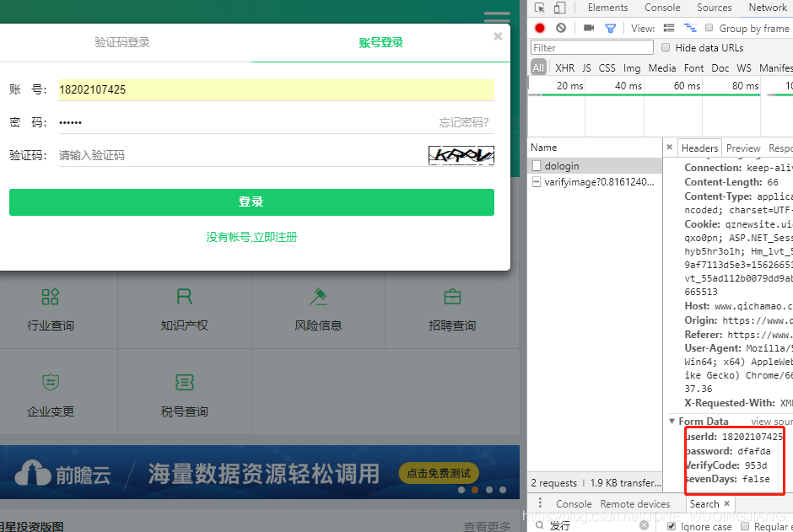Open the Headers tab
793x532 pixels.
(699, 148)
